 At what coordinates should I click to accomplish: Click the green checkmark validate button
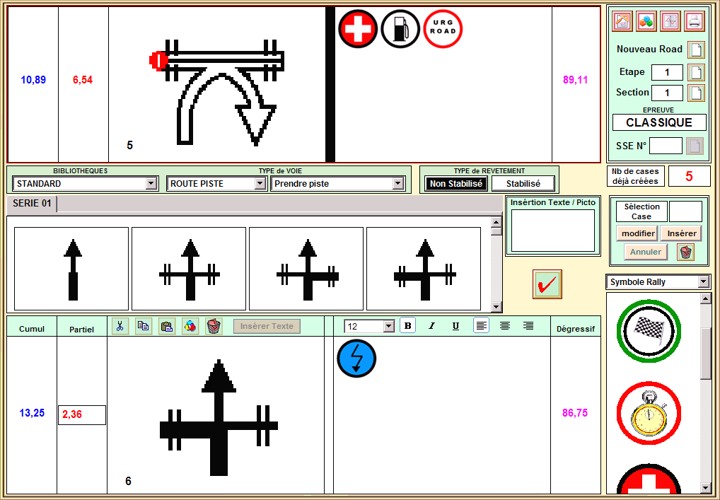[x=547, y=284]
